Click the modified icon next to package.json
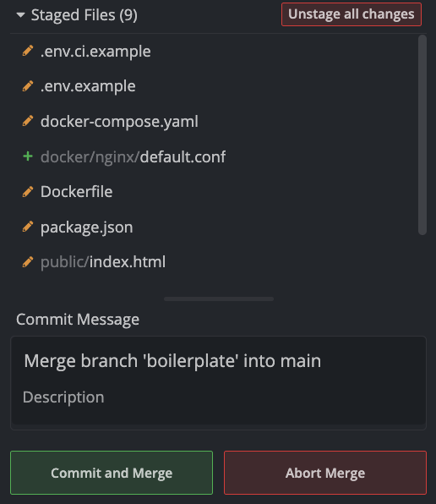 28,227
